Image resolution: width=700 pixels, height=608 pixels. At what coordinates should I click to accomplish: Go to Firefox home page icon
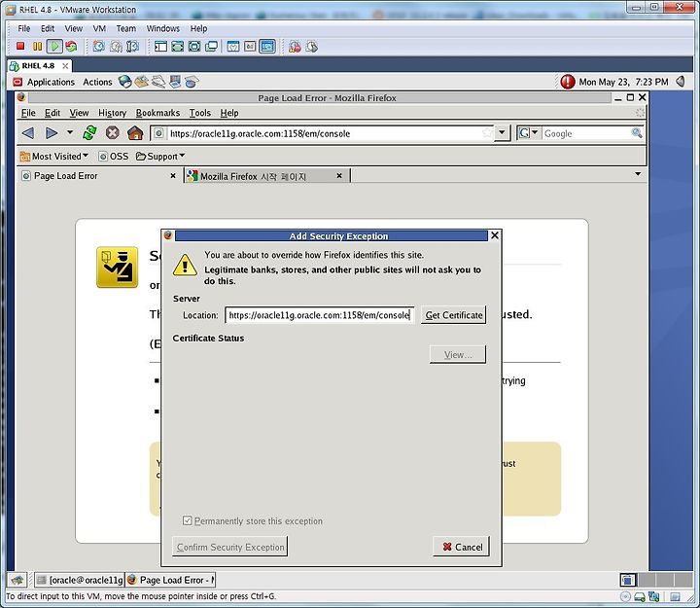(135, 133)
